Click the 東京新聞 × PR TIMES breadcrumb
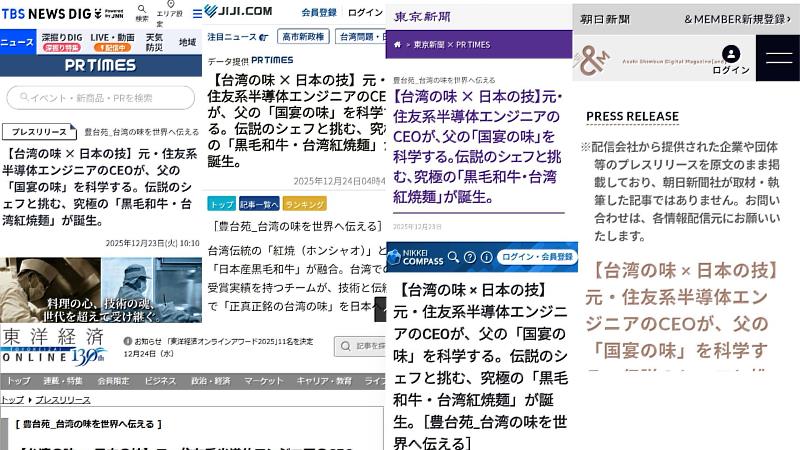This screenshot has height=450, width=800. [x=452, y=45]
